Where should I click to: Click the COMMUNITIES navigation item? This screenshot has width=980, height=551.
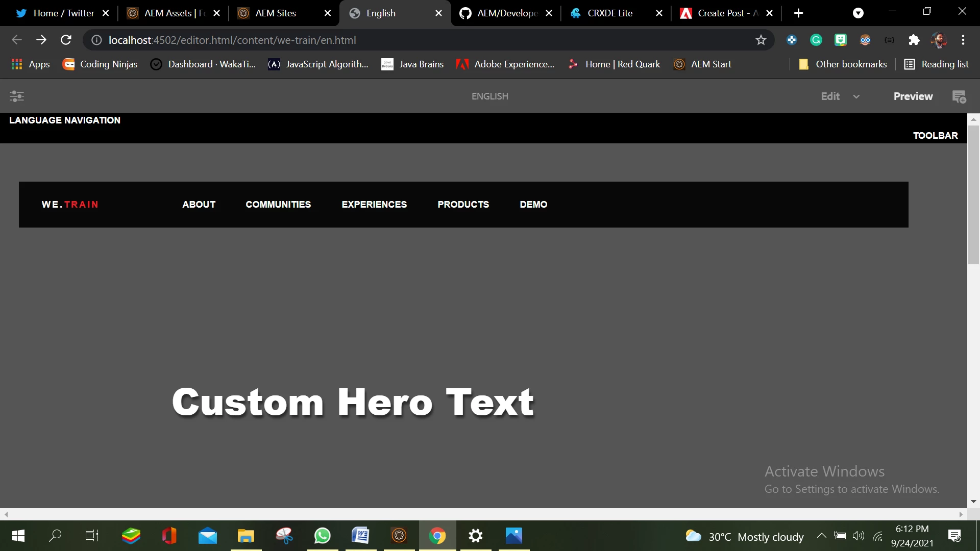[x=278, y=205]
